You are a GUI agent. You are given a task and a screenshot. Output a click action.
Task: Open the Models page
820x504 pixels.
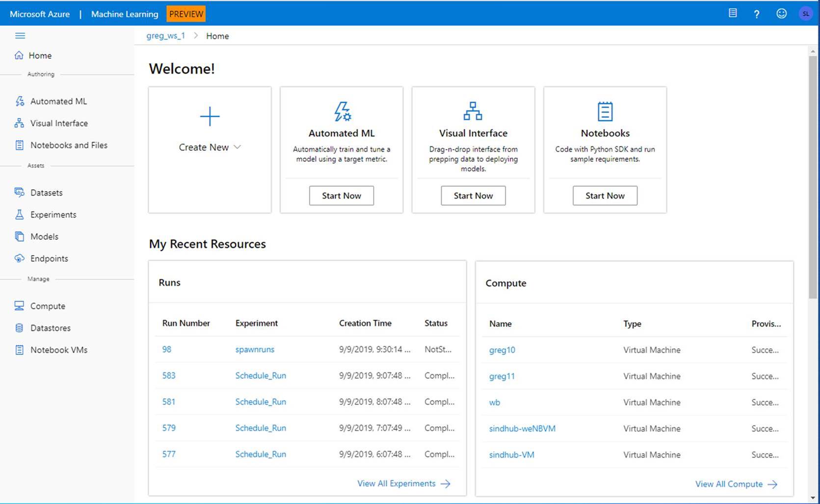coord(44,236)
